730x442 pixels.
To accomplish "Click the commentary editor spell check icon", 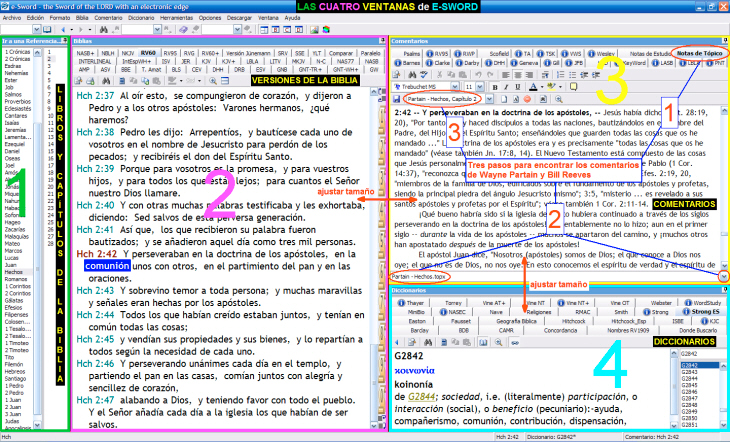I will 424,75.
